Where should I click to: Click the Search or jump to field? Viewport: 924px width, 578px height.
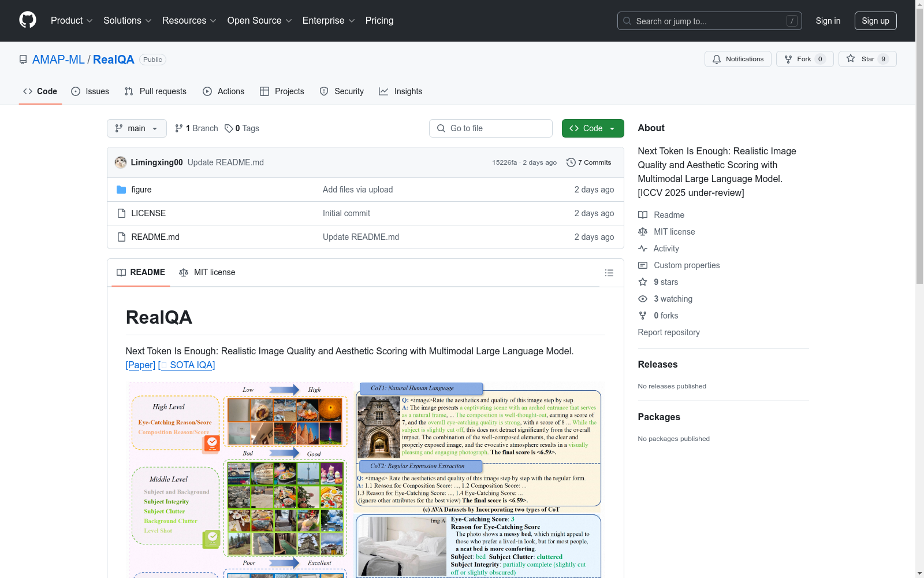coord(710,21)
